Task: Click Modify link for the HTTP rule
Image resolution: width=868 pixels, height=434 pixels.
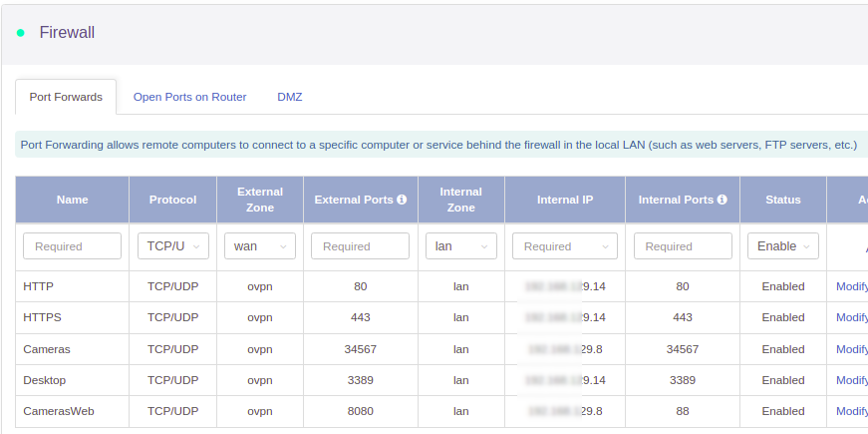Action: tap(852, 286)
